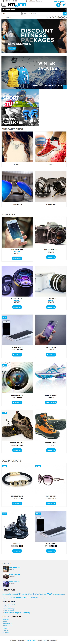Open Winter Jackets banner image
This screenshot has width=68, height=644.
pos(34,73)
